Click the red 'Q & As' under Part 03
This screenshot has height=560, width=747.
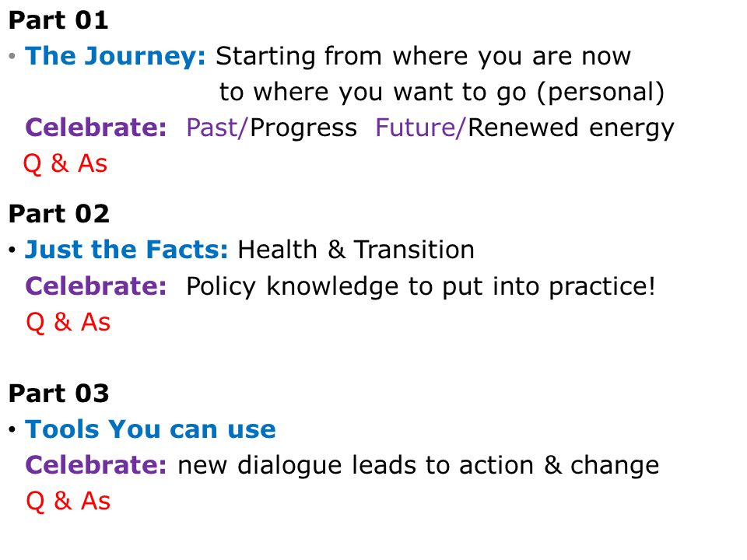tap(68, 501)
